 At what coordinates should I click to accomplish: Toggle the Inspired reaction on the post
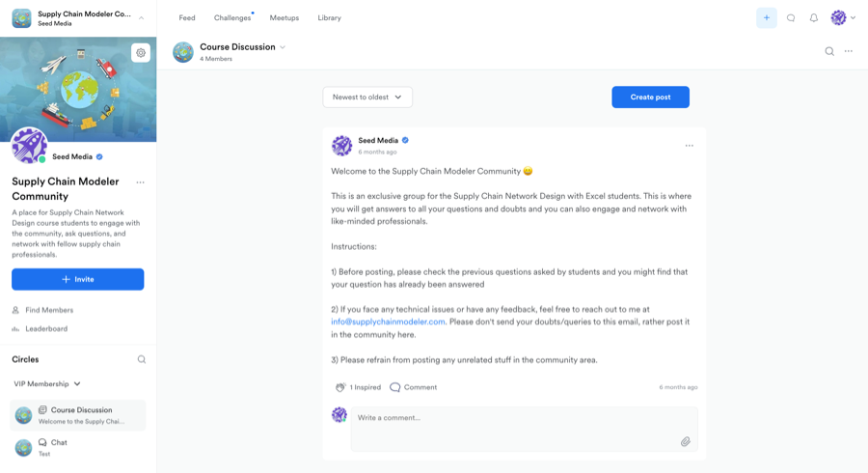pyautogui.click(x=358, y=387)
